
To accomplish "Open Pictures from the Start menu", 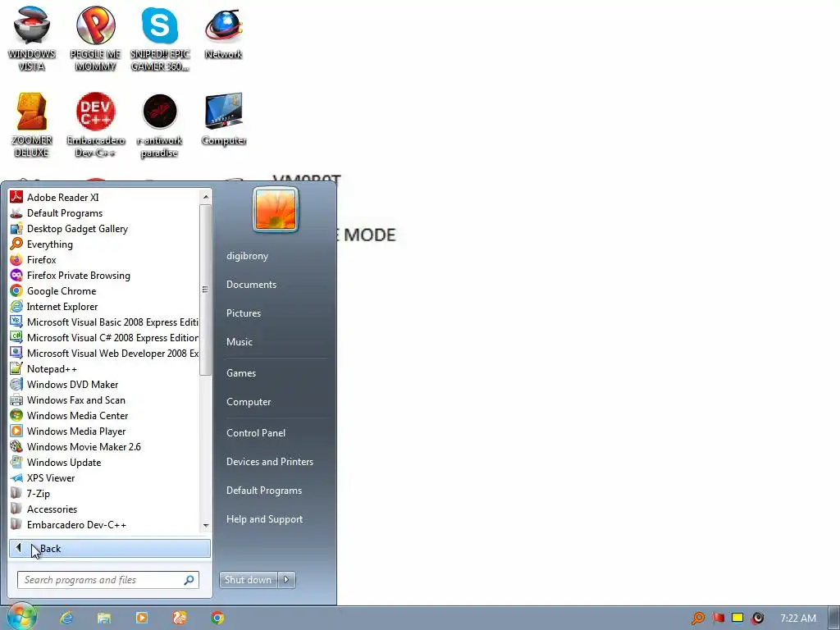I will coord(244,313).
